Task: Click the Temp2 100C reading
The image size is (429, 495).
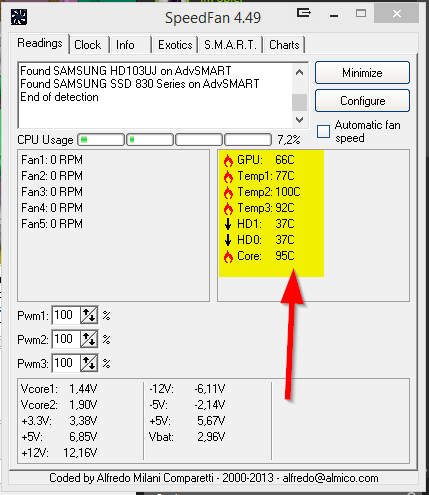Action: click(269, 192)
